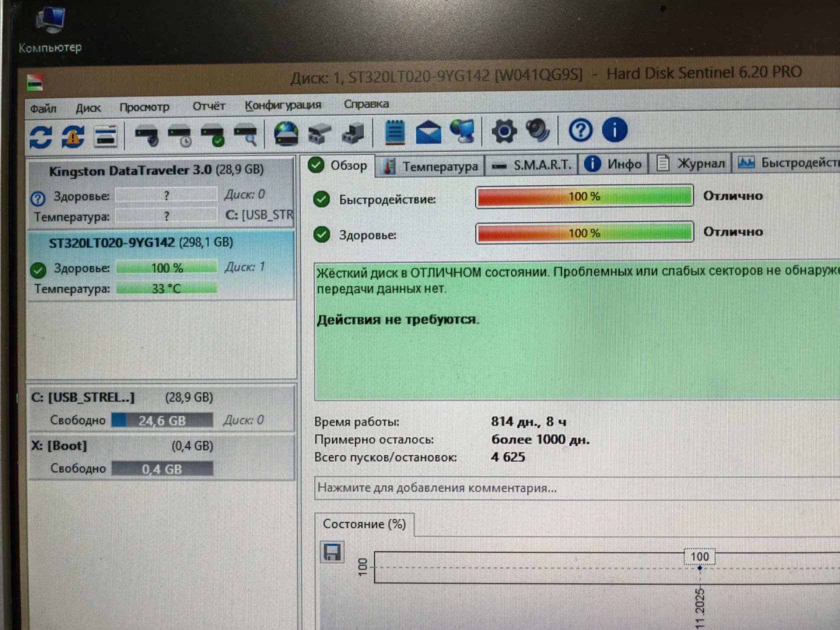840x630 pixels.
Task: Click the refresh disk information icon
Action: pos(41,137)
